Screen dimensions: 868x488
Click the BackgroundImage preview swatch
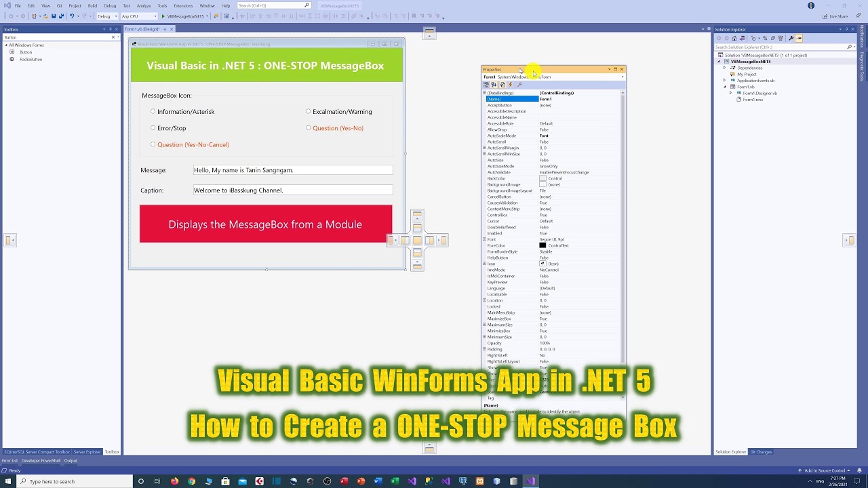pos(542,184)
